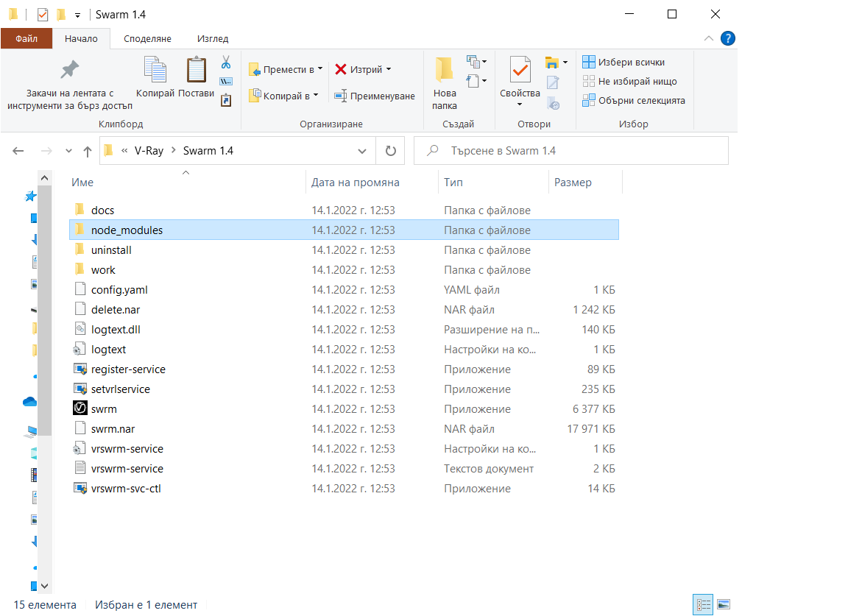Switch to the Споделяне tab
The height and width of the screenshot is (616, 848).
pyautogui.click(x=147, y=38)
